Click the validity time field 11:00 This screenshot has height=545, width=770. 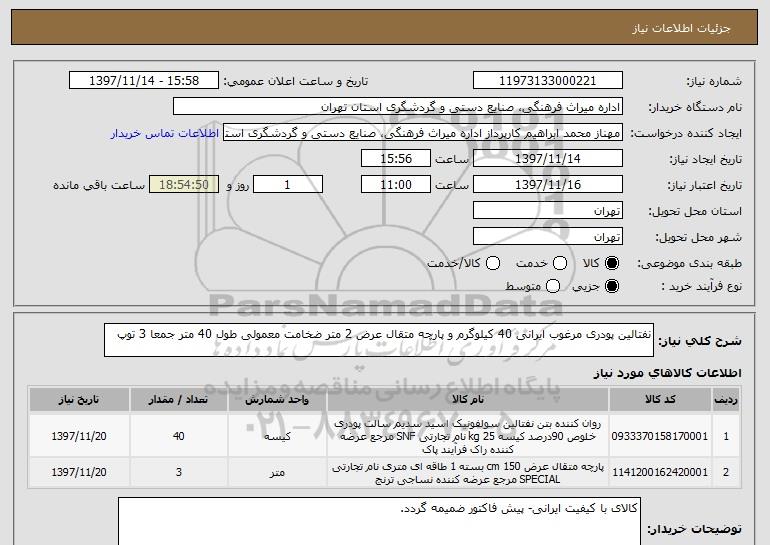click(396, 185)
